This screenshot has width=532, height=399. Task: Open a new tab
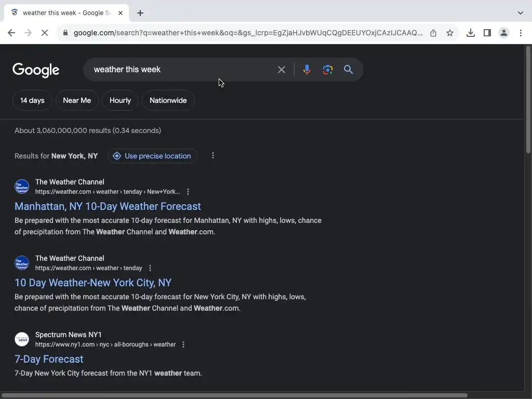[140, 13]
